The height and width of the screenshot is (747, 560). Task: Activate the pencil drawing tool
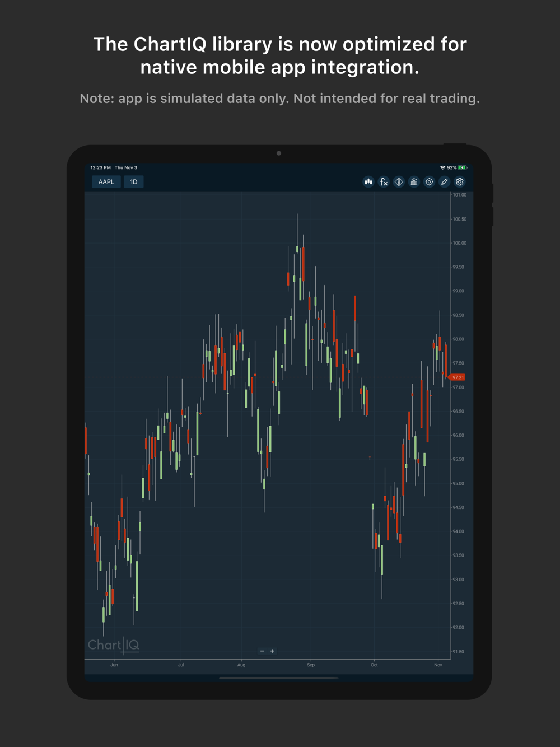point(444,182)
